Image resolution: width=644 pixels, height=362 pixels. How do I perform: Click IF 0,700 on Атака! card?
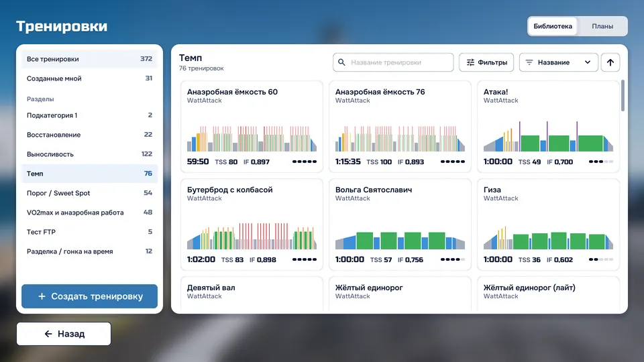pyautogui.click(x=559, y=162)
